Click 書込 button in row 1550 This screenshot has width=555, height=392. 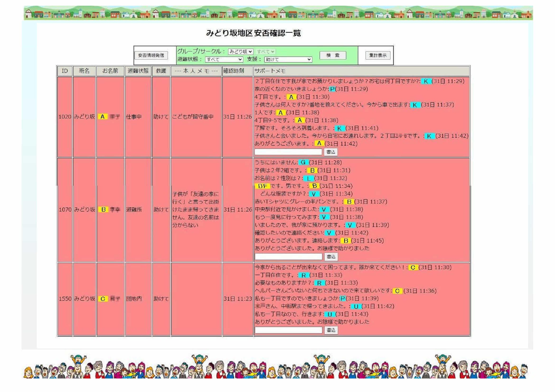pyautogui.click(x=331, y=330)
